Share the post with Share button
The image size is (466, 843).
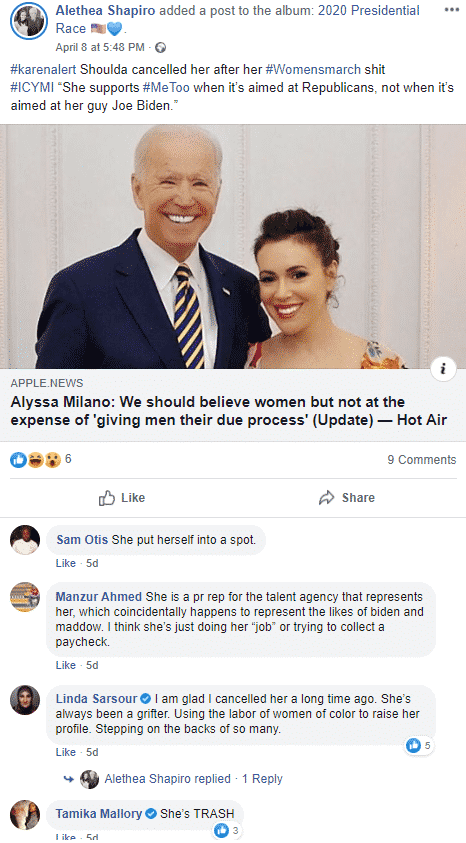pos(347,498)
